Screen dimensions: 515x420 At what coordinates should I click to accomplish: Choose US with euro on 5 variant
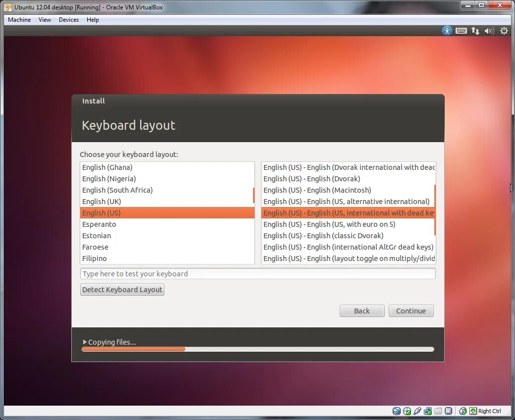click(348, 224)
